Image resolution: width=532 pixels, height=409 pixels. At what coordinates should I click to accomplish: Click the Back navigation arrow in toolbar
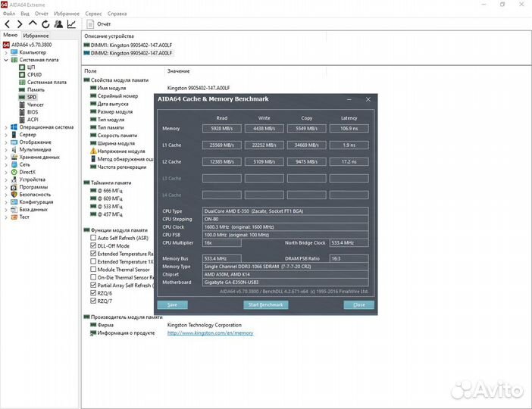7,24
